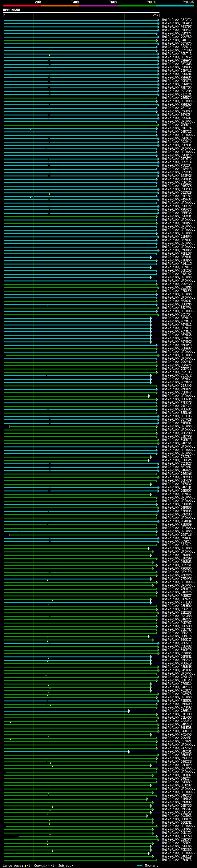197x868 pixels.
Task: Select label UniRef100_P48160
Action: [177, 274]
